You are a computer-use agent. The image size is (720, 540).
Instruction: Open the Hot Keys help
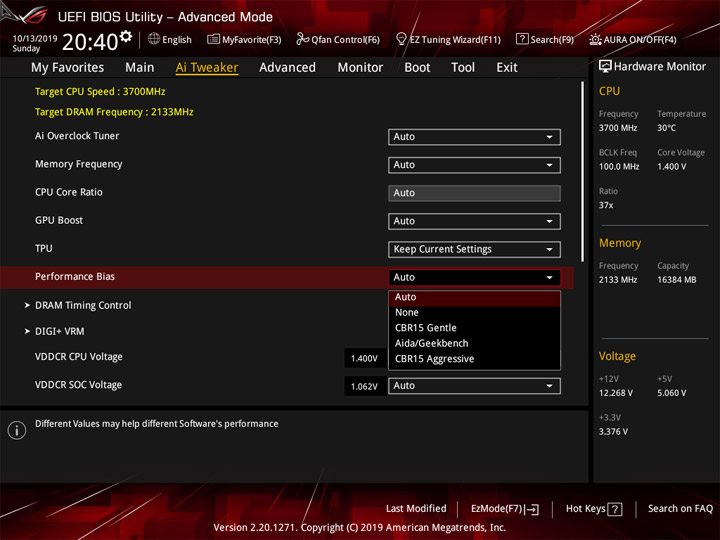(x=594, y=509)
